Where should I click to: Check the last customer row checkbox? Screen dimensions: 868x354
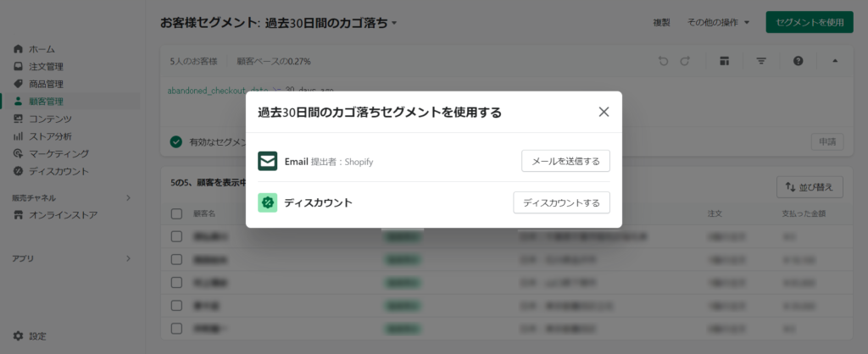coord(176,325)
